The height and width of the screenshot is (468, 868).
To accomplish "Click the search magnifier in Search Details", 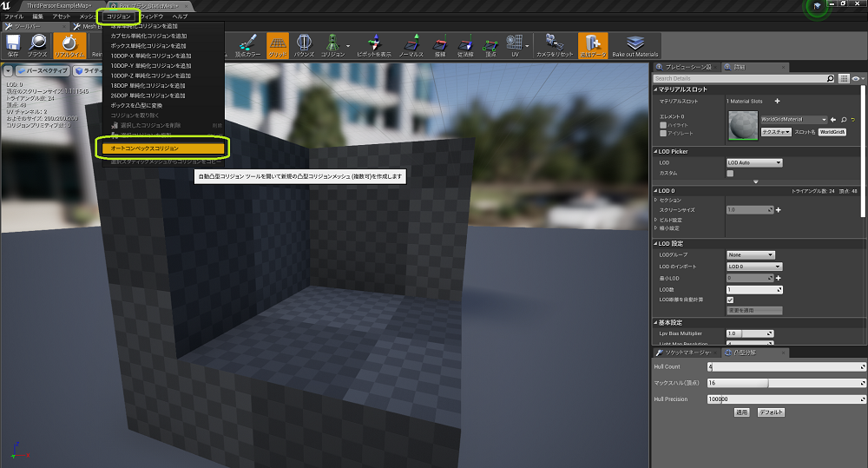I will (x=831, y=79).
